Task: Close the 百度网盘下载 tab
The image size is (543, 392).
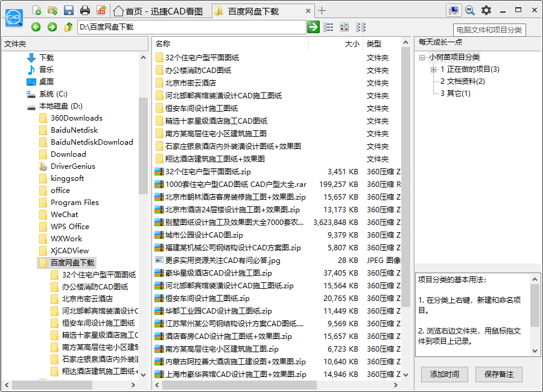Action: point(308,11)
